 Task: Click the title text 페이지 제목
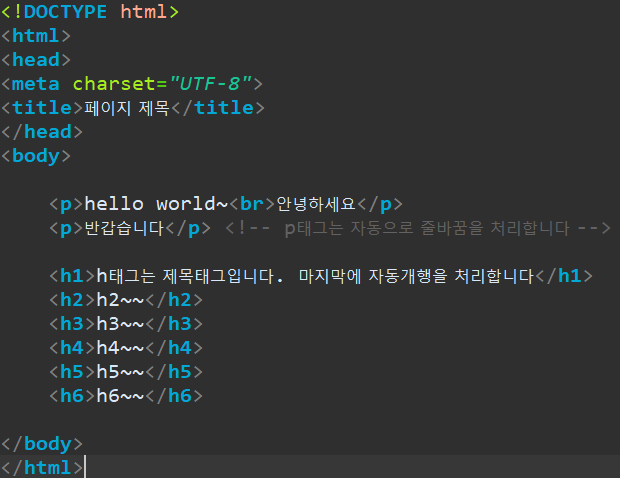(127, 108)
